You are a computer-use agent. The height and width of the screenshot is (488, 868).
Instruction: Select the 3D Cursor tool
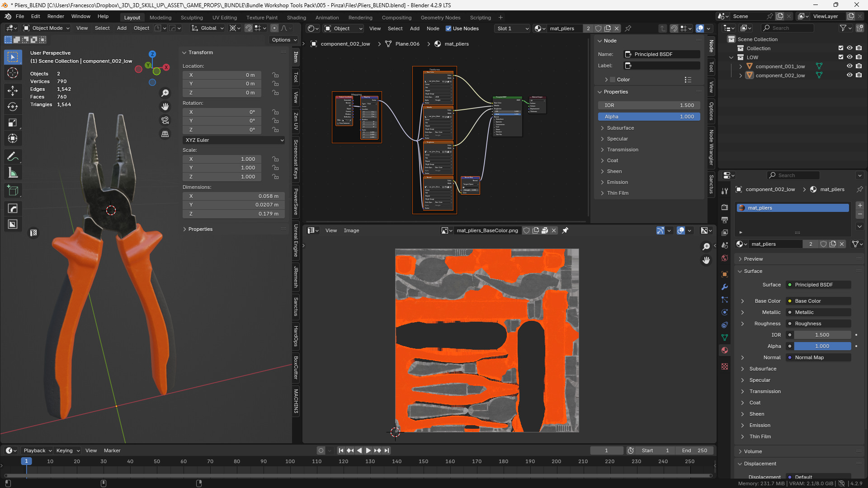tap(13, 73)
